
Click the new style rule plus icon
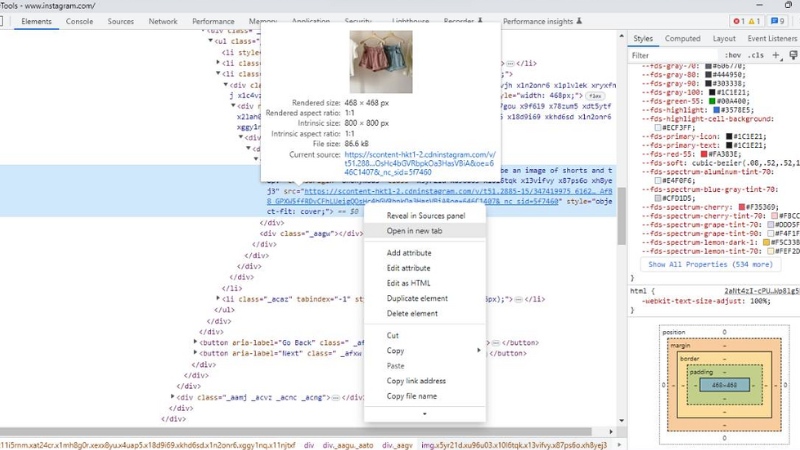(x=775, y=55)
